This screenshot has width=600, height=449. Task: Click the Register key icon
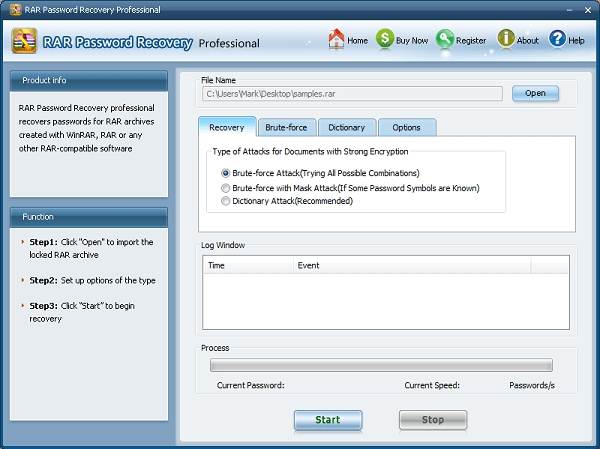pos(445,39)
